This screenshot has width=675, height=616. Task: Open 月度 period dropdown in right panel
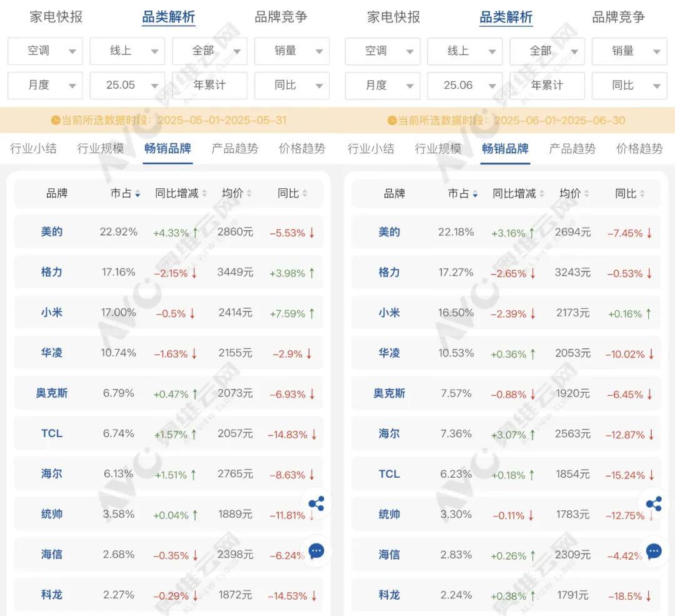[x=382, y=85]
